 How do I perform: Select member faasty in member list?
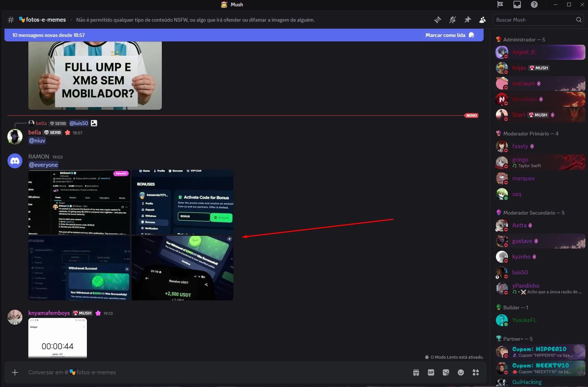click(540, 146)
